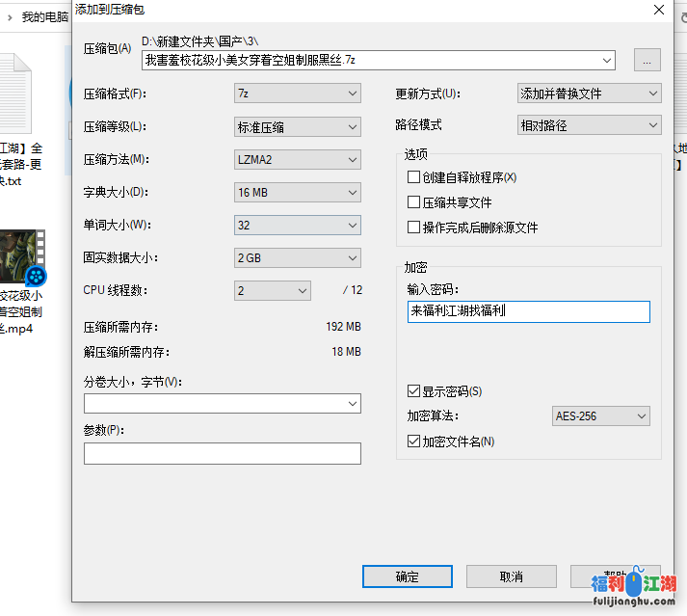
Task: Open the 压缩格式 dropdown showing 7z
Action: click(x=297, y=94)
